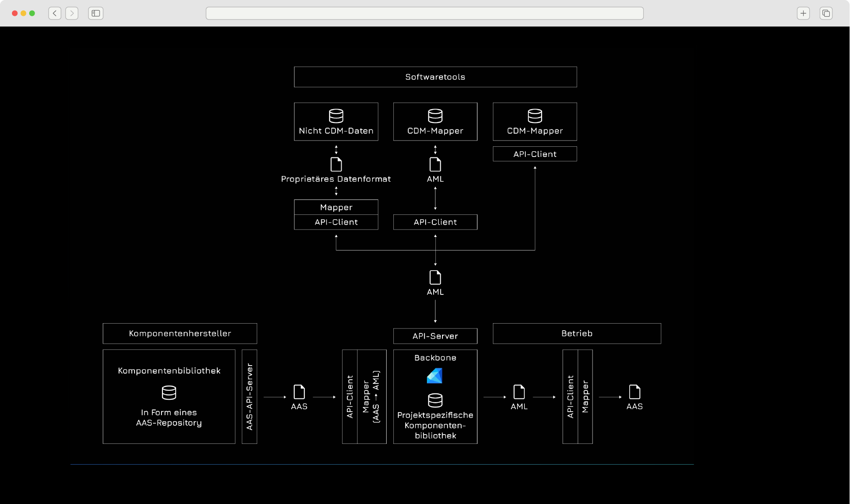Click the file icon above Proprietäres Datenformat
850x504 pixels.
pyautogui.click(x=336, y=164)
